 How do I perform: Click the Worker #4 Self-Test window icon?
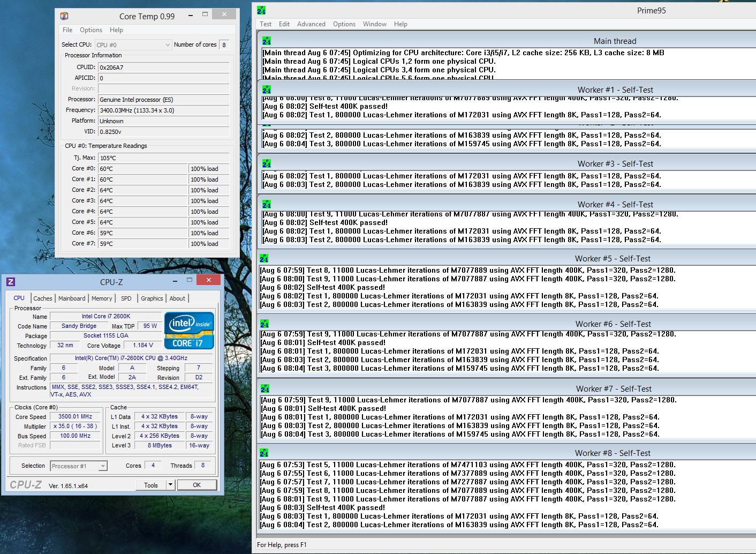point(267,204)
